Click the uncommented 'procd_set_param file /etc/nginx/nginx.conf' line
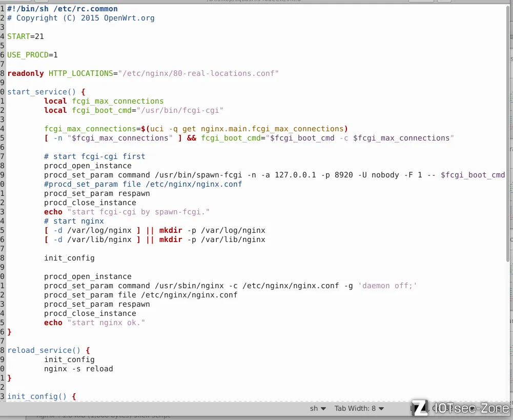 [x=141, y=295]
